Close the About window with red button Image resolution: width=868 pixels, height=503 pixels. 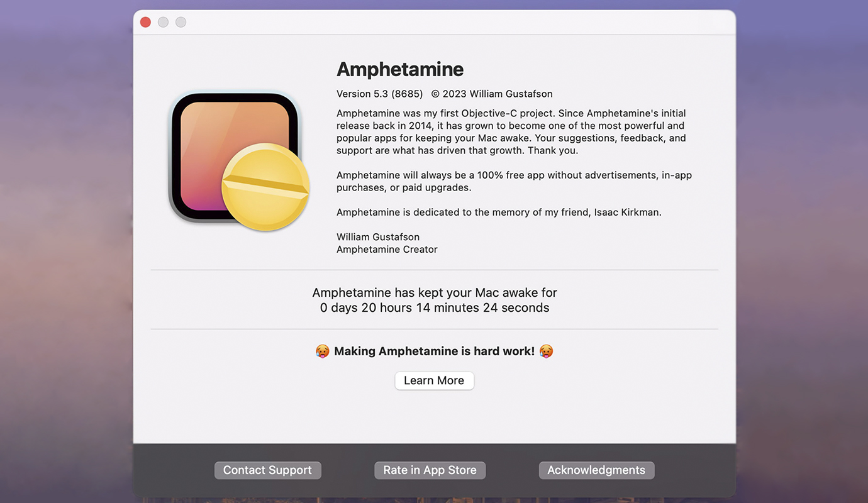[145, 22]
